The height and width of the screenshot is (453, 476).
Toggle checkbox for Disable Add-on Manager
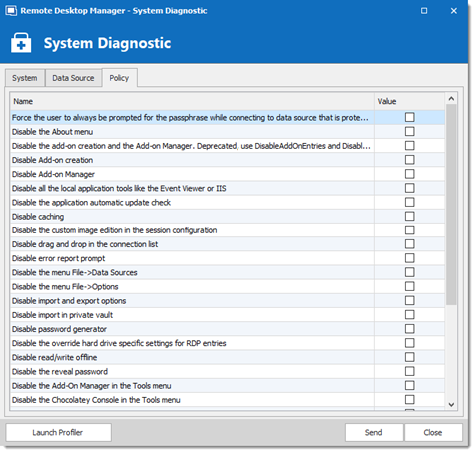pos(410,174)
